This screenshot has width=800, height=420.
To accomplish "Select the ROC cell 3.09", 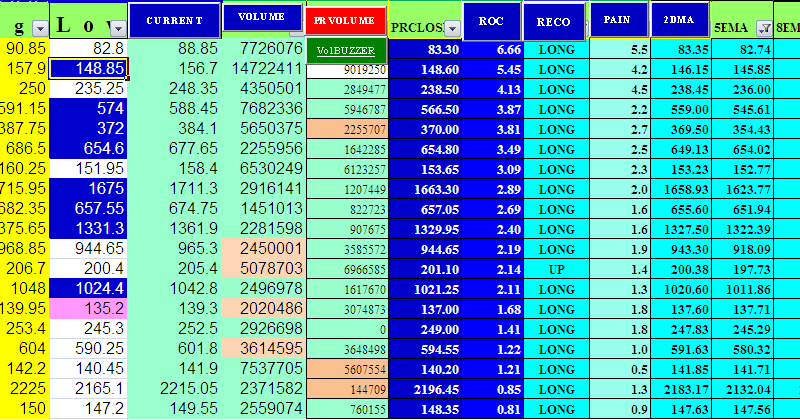I will pyautogui.click(x=492, y=169).
